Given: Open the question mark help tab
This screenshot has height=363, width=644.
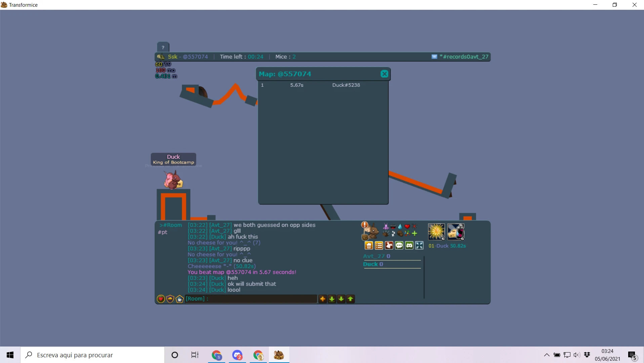Looking at the screenshot, I should pyautogui.click(x=163, y=47).
